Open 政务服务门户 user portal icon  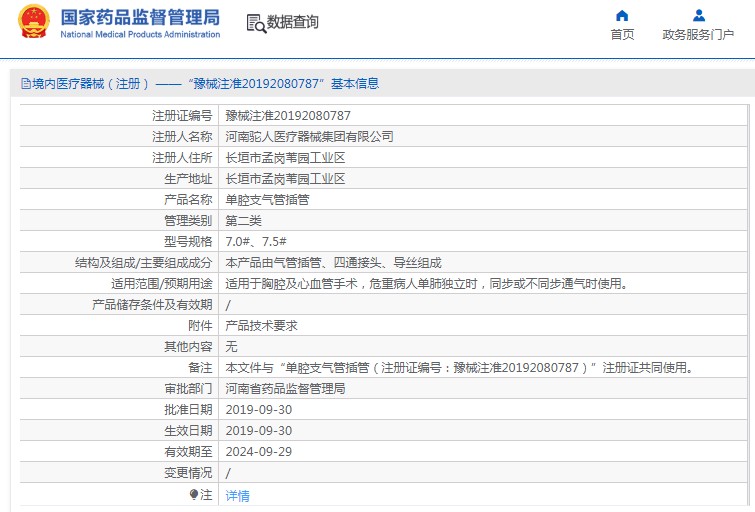point(699,15)
